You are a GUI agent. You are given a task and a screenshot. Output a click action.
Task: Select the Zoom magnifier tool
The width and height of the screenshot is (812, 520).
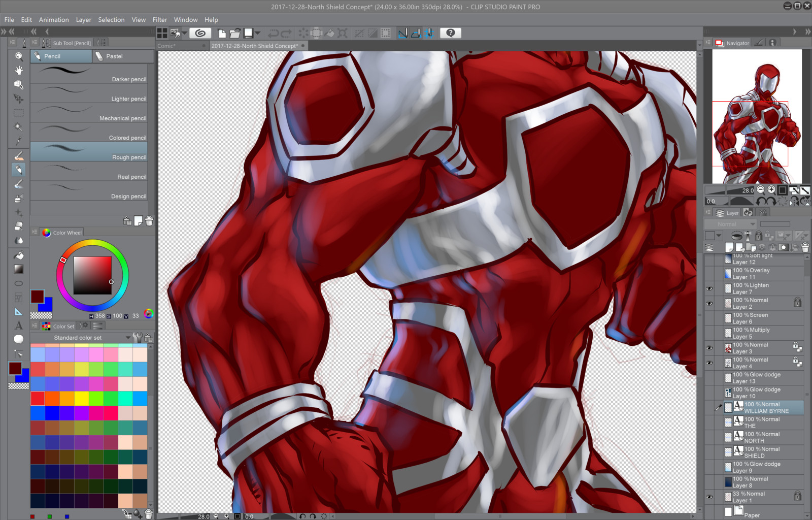pos(19,56)
